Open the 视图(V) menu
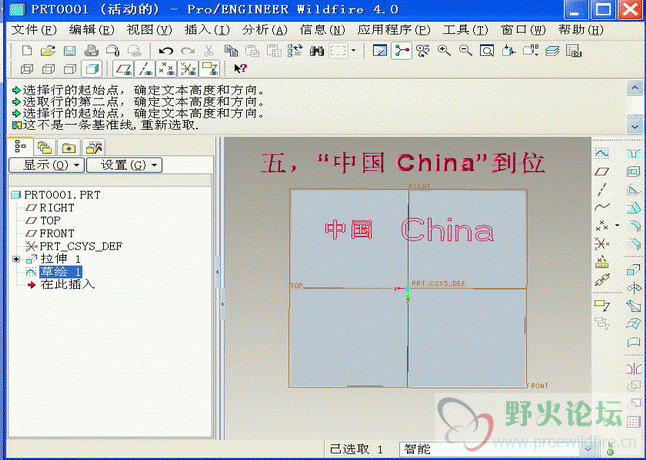This screenshot has height=460, width=646. pos(149,30)
